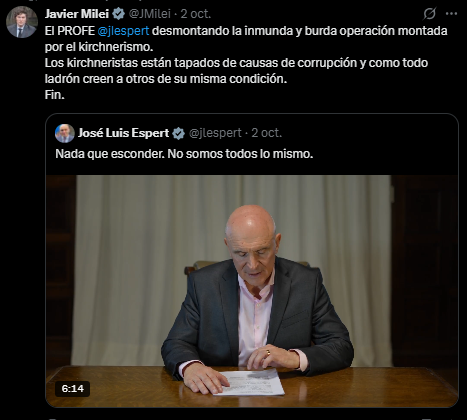Click the blue @jlespert mention in the tweet
467x420 pixels.
click(x=123, y=31)
